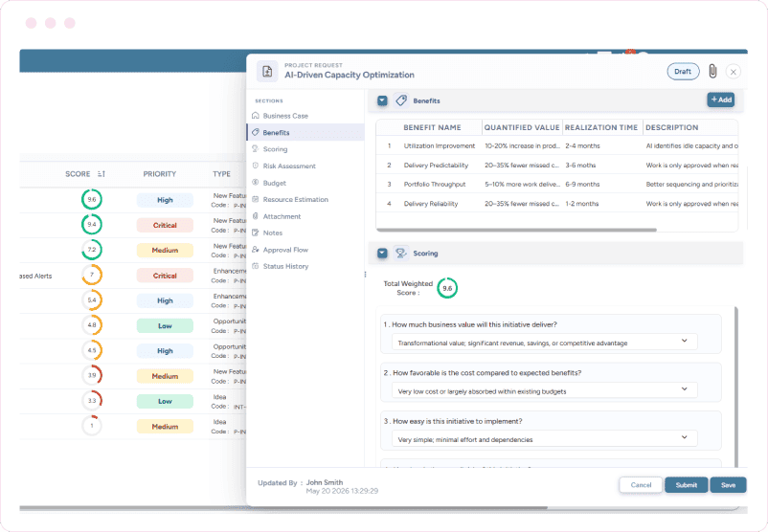Click the Benefits tag icon in panel header
This screenshot has width=768, height=532.
pos(401,100)
